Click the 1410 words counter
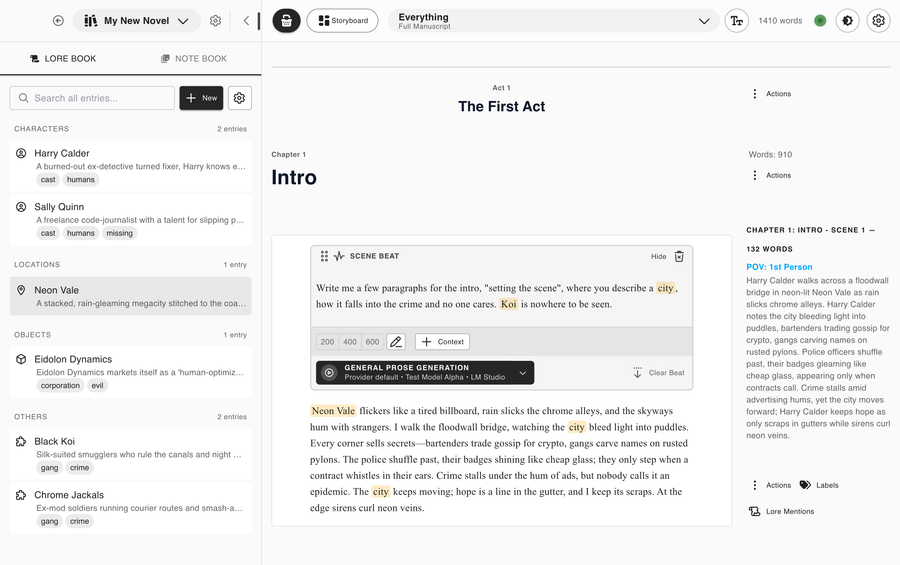The height and width of the screenshot is (565, 900). point(780,21)
